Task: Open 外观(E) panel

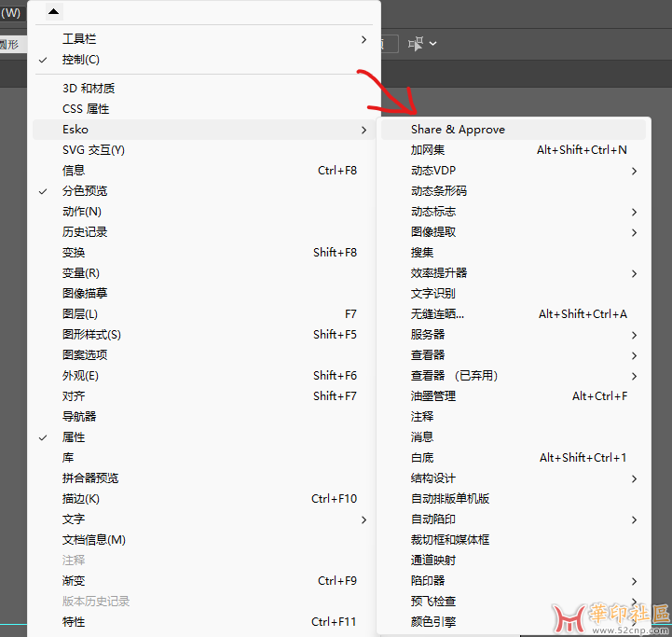Action: [x=204, y=376]
